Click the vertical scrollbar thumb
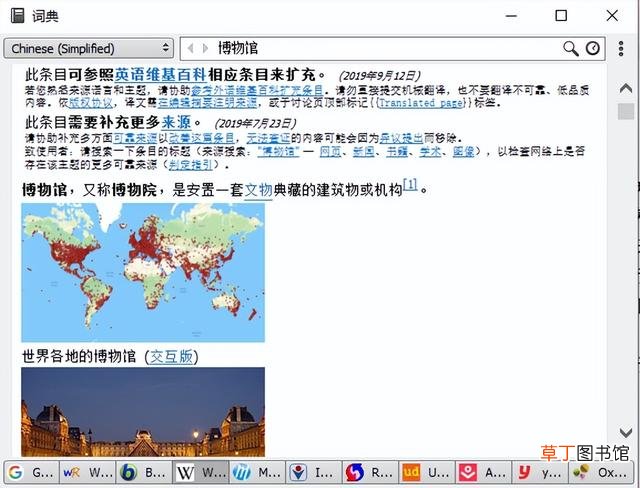The image size is (640, 488). point(626,111)
